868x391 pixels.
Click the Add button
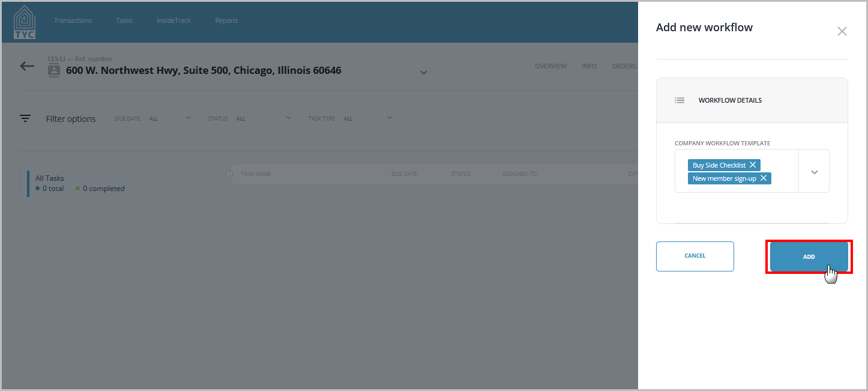809,256
